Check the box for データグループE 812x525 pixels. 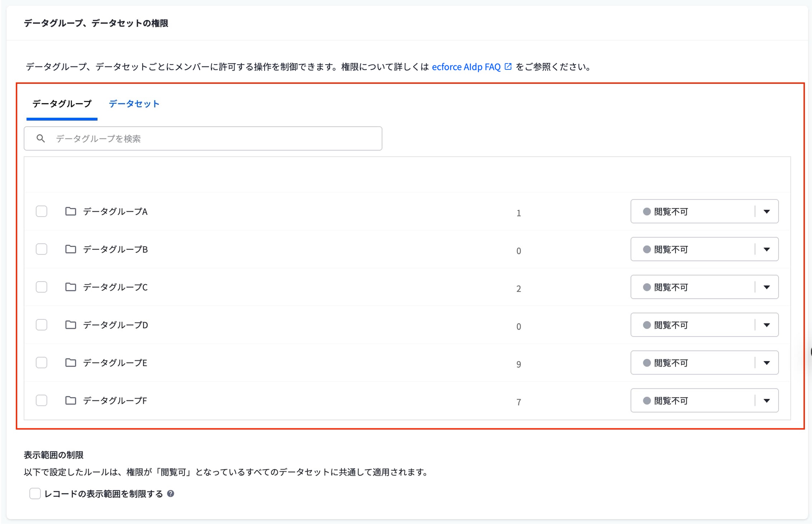42,363
